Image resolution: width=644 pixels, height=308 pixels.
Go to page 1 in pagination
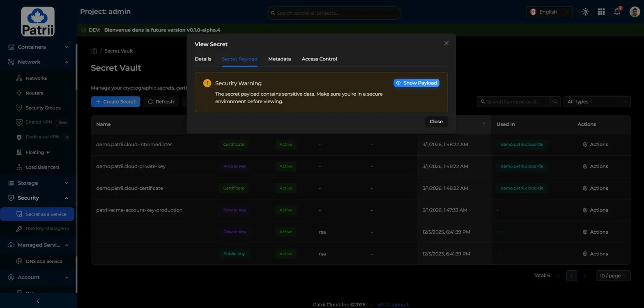click(571, 276)
